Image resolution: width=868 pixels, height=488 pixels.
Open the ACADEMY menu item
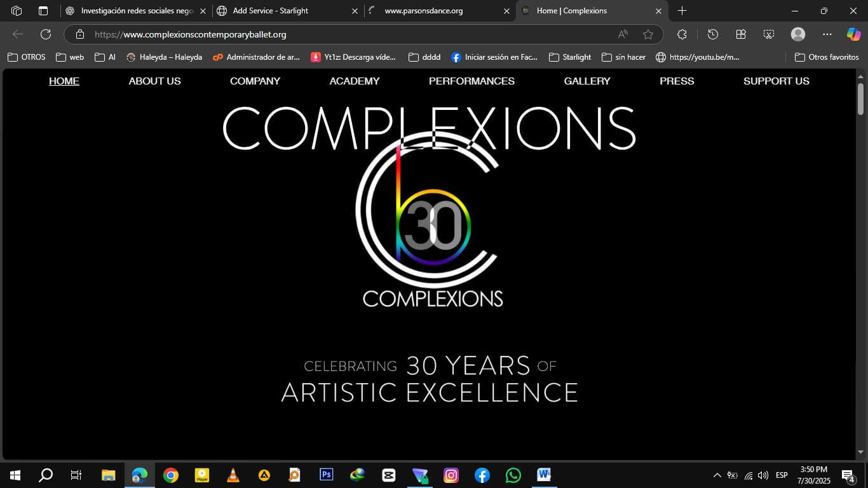coord(354,81)
